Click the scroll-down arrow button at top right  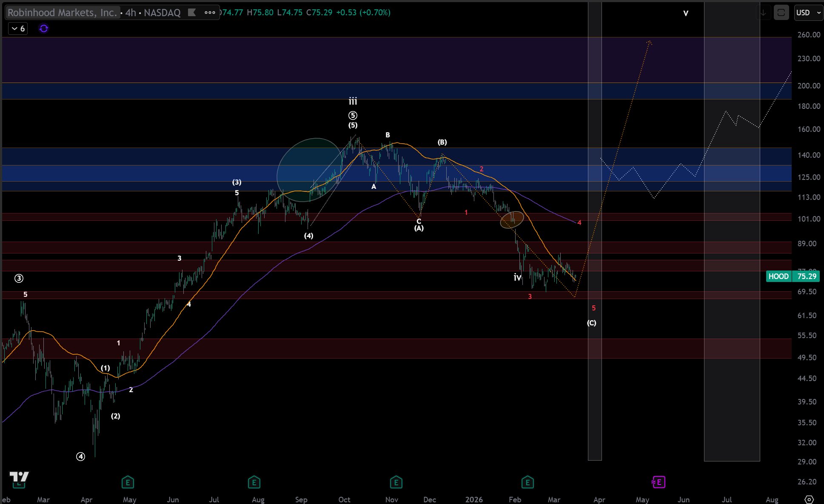pyautogui.click(x=764, y=12)
